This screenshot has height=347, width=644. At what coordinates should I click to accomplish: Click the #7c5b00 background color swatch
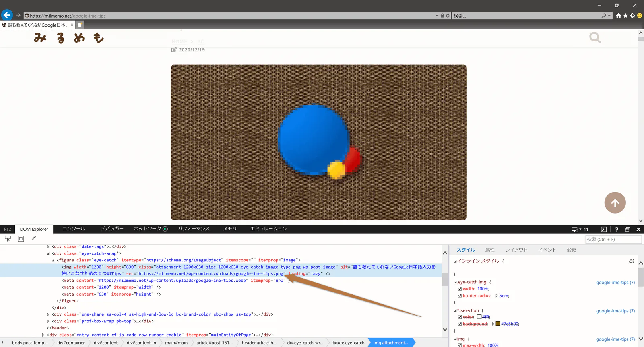pyautogui.click(x=498, y=324)
